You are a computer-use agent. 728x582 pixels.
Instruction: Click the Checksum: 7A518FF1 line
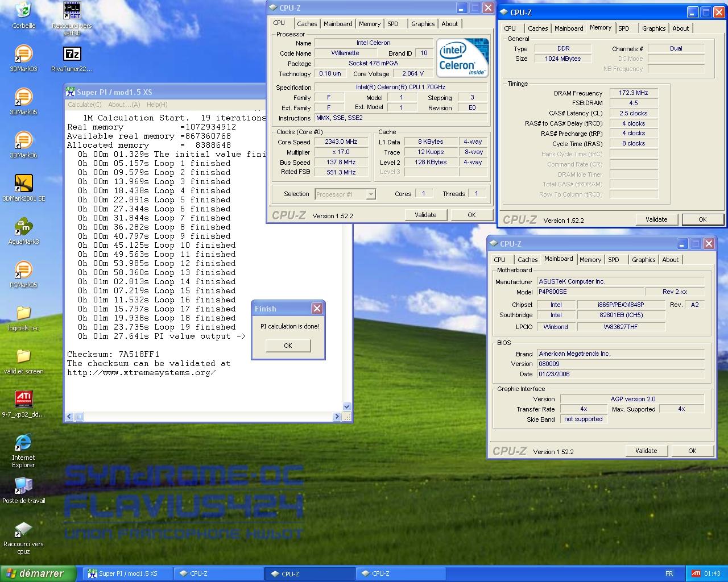(113, 354)
